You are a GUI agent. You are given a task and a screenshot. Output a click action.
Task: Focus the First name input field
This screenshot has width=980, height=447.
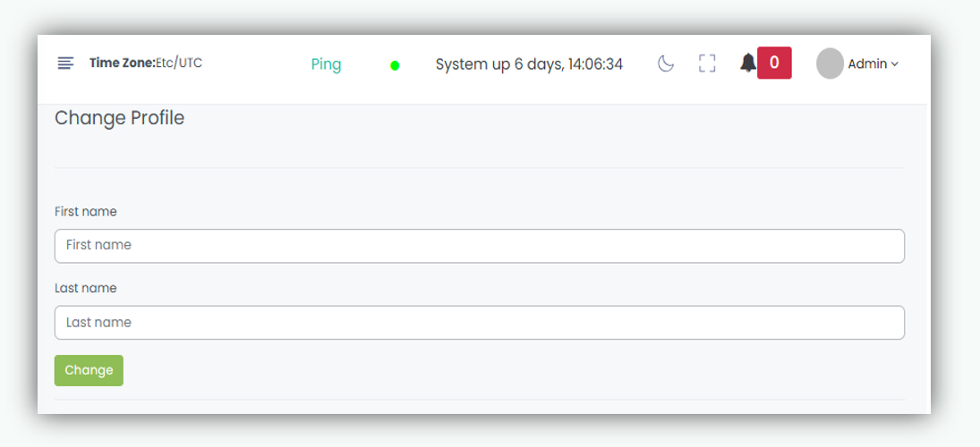[479, 246]
